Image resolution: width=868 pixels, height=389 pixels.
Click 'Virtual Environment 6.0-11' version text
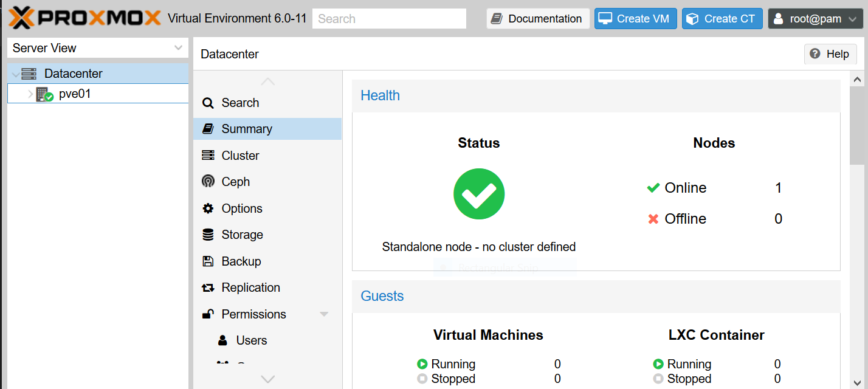click(x=237, y=18)
